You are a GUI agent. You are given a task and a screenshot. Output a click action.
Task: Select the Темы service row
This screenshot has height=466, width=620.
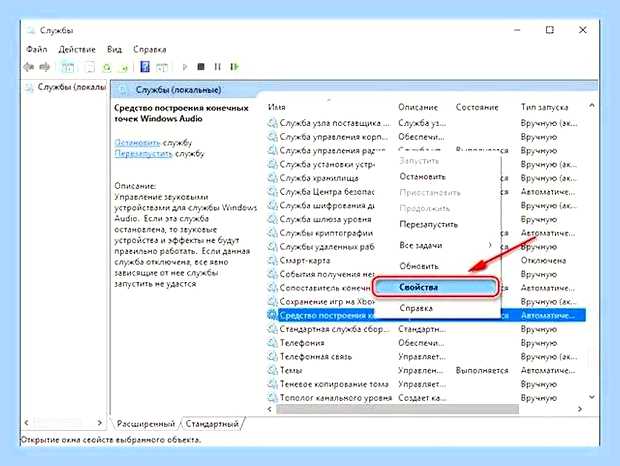pos(426,370)
